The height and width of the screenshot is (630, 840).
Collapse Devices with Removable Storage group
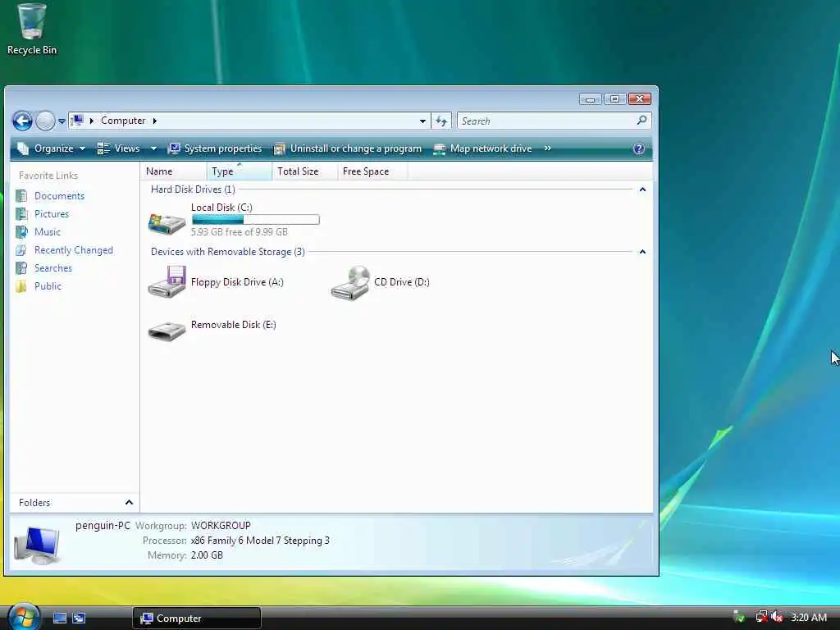pos(642,252)
